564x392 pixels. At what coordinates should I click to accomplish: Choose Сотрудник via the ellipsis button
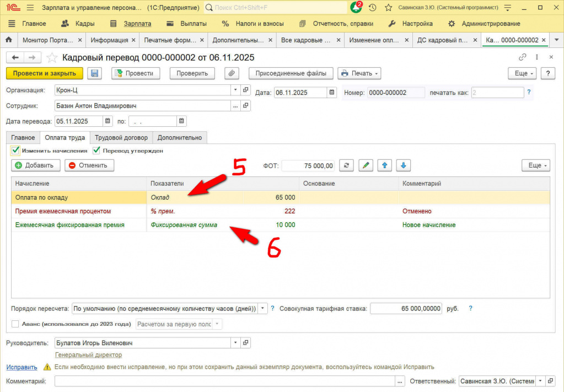tap(235, 106)
